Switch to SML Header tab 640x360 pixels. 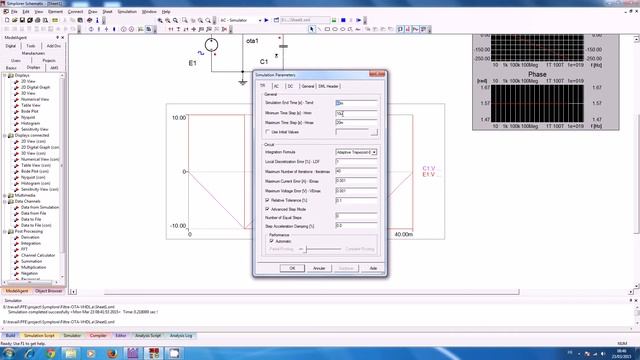coord(329,86)
